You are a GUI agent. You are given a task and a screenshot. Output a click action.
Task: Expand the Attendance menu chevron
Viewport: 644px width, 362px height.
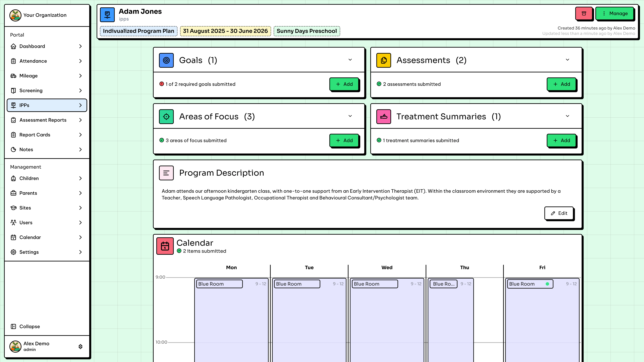80,61
